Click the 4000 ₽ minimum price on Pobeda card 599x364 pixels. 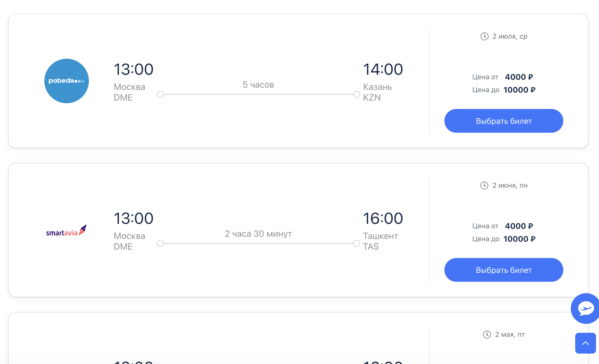pyautogui.click(x=519, y=77)
